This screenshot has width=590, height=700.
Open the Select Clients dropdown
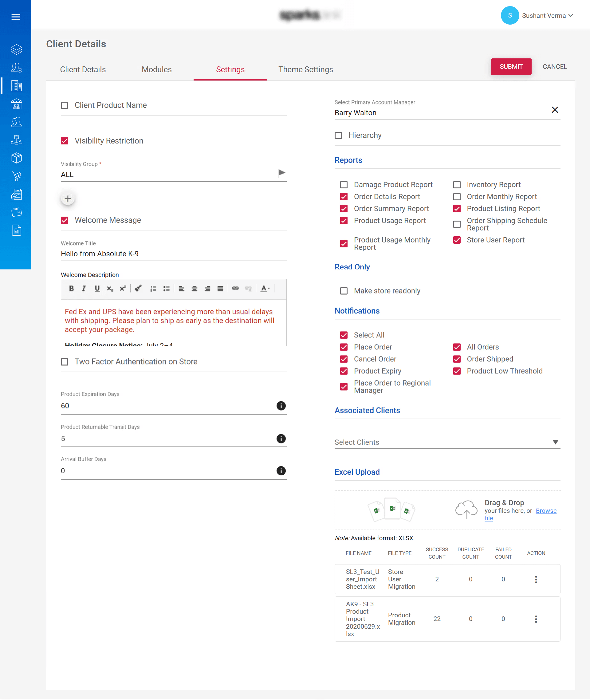point(556,442)
